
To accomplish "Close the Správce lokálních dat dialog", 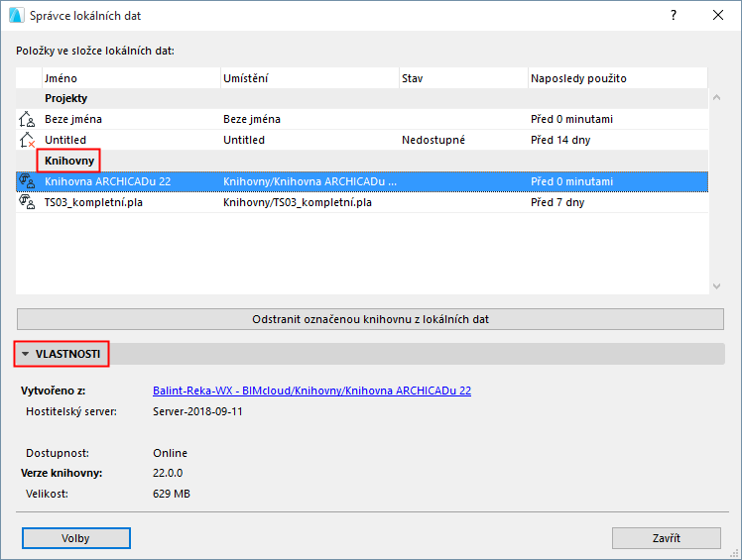I will coord(718,15).
